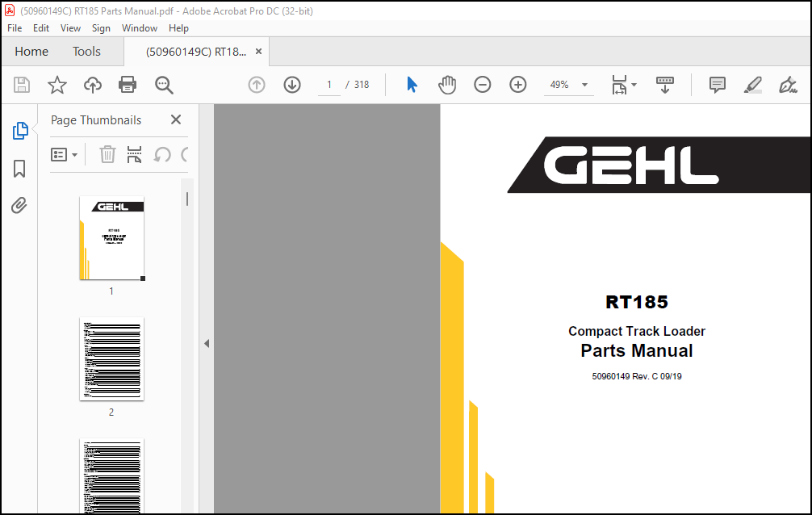This screenshot has width=812, height=515.
Task: Open the File menu
Action: (x=15, y=28)
